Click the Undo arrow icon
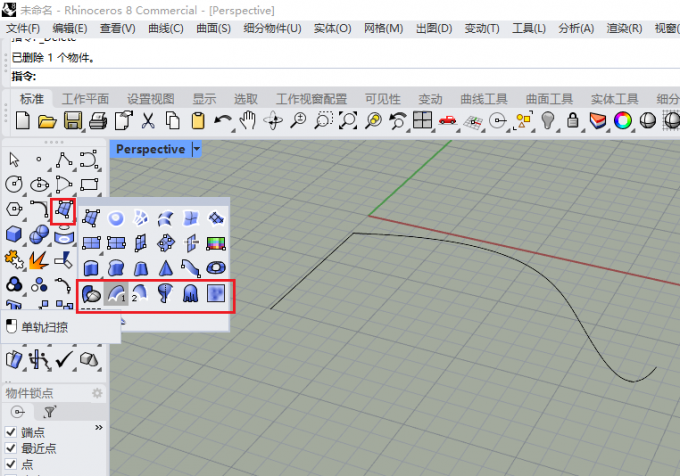The width and height of the screenshot is (680, 476). click(x=223, y=121)
